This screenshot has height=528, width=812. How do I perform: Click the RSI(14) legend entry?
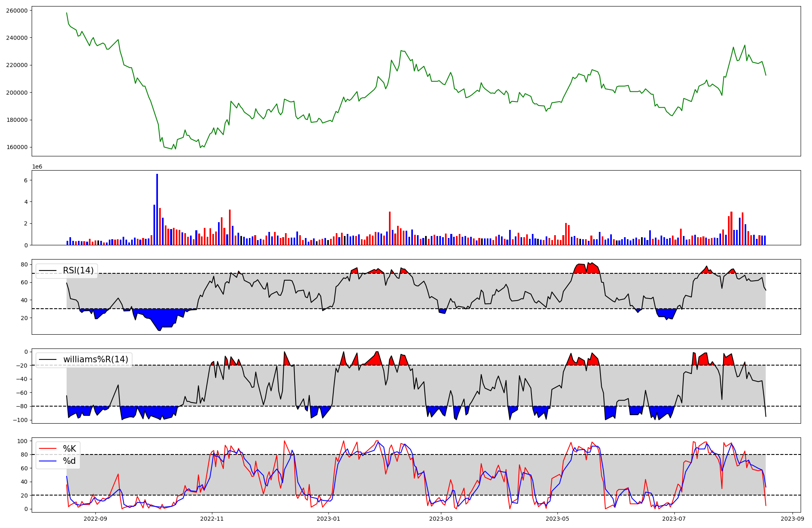coord(78,270)
